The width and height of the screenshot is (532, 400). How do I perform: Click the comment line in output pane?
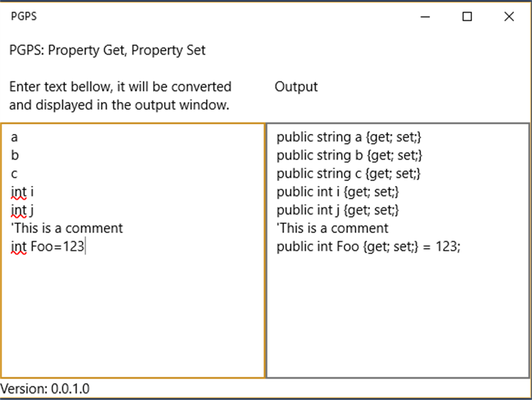[332, 228]
